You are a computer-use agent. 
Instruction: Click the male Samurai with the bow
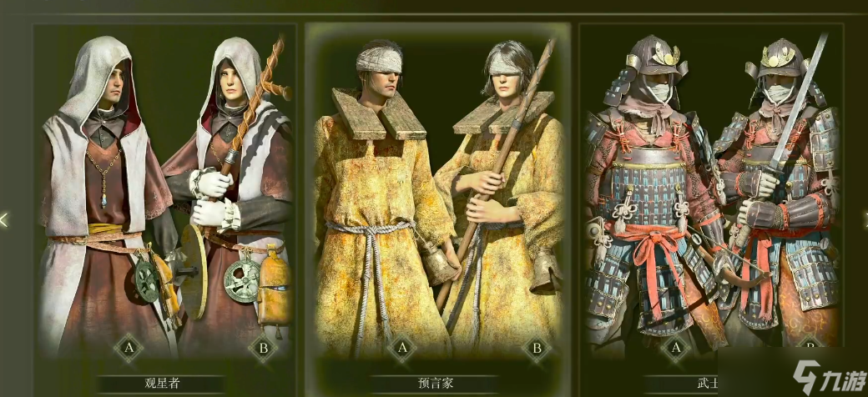654,199
